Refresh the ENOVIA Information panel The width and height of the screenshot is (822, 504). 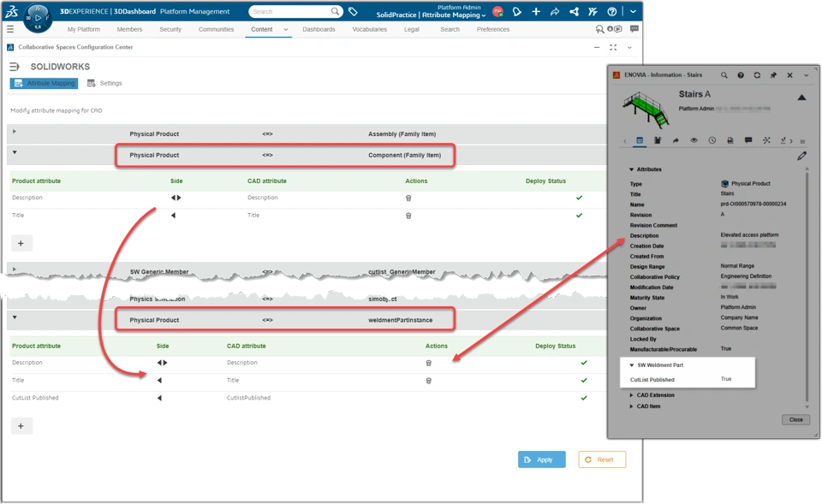[757, 75]
